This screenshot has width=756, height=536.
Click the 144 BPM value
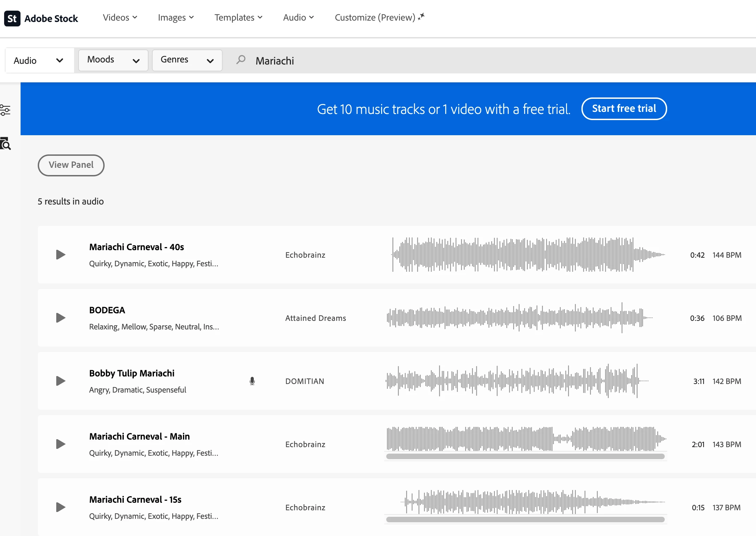(x=727, y=255)
